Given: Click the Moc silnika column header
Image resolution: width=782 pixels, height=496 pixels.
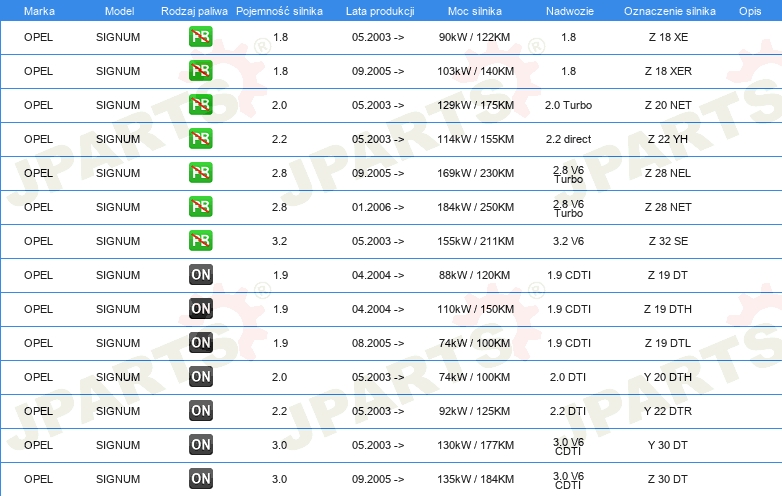Looking at the screenshot, I should click(x=475, y=11).
